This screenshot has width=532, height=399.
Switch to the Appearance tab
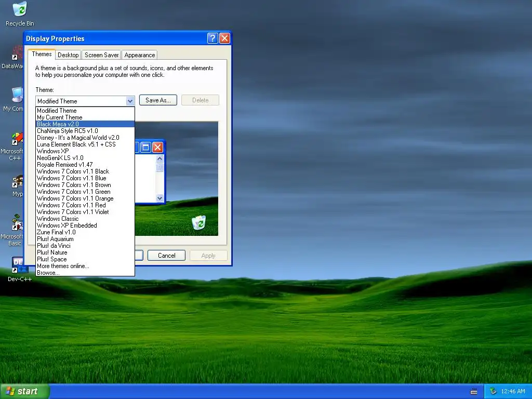pos(139,55)
